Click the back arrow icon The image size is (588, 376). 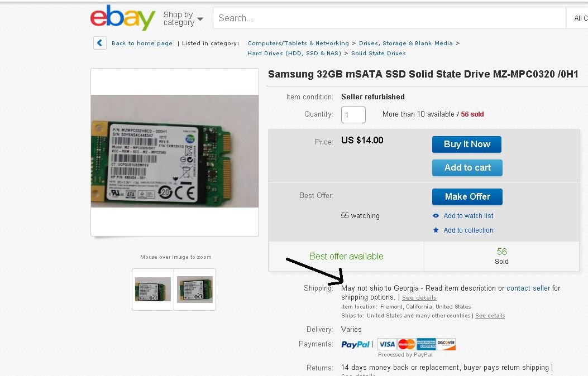coord(100,43)
